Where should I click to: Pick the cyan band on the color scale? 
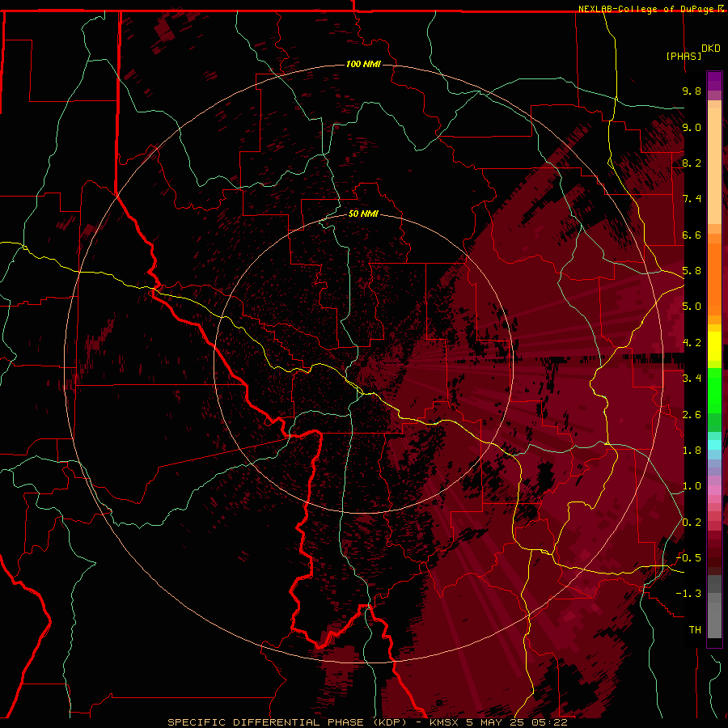[x=714, y=445]
